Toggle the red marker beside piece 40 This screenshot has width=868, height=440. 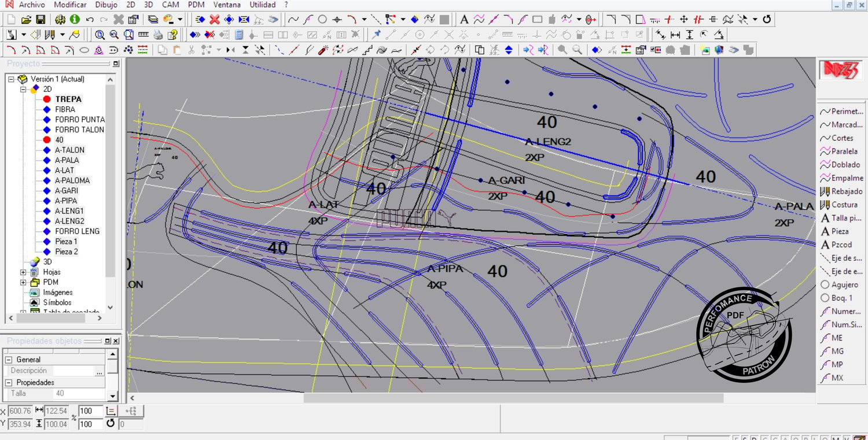47,140
